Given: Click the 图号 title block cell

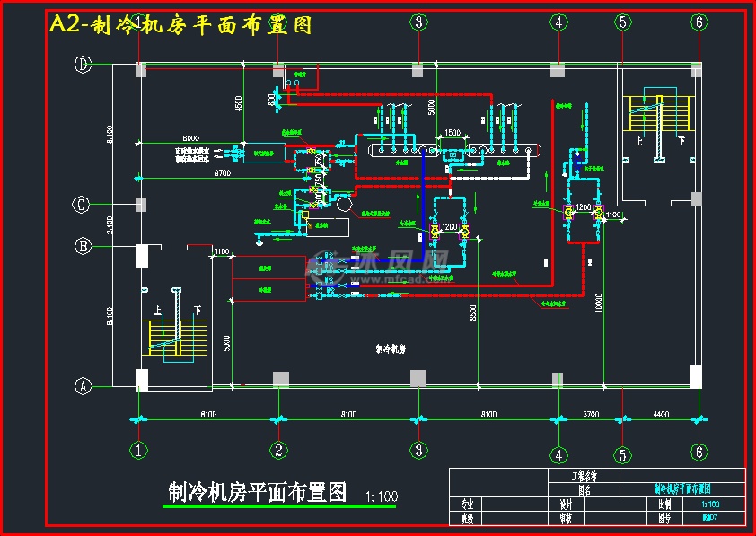Looking at the screenshot, I should coord(664,518).
